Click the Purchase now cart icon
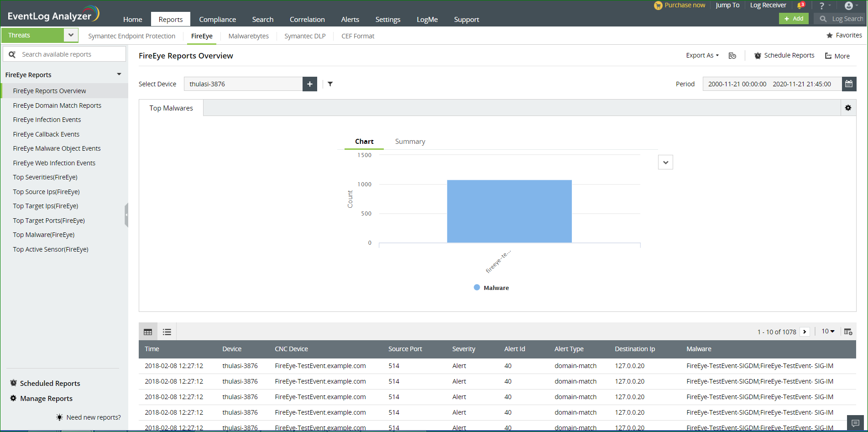Screen dimensions: 868x432 [658, 5]
